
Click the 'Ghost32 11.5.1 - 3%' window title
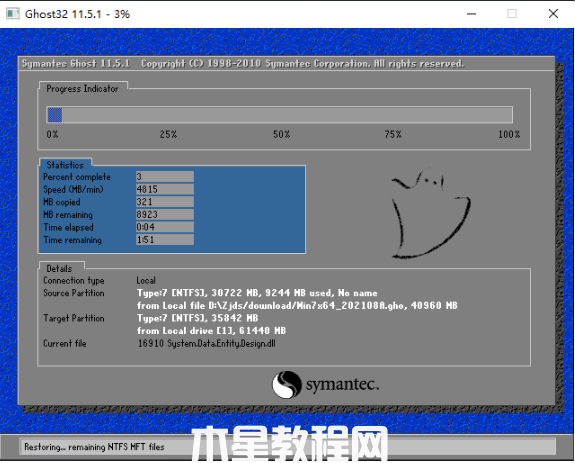(77, 14)
